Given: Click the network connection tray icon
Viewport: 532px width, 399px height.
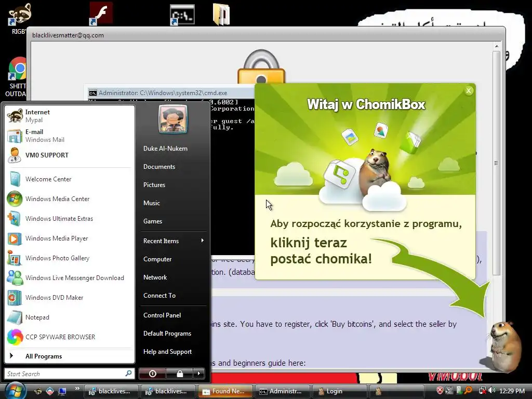Looking at the screenshot, I should 482,391.
